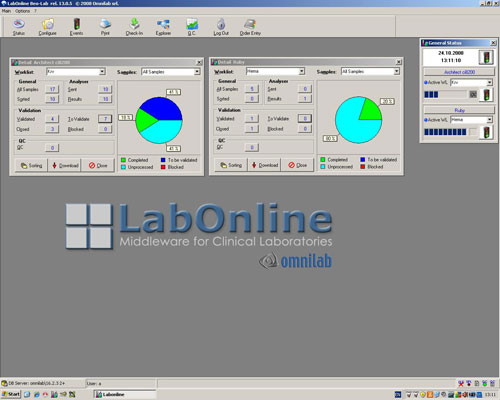Open the ? help menu
The image size is (500, 400).
[x=35, y=11]
